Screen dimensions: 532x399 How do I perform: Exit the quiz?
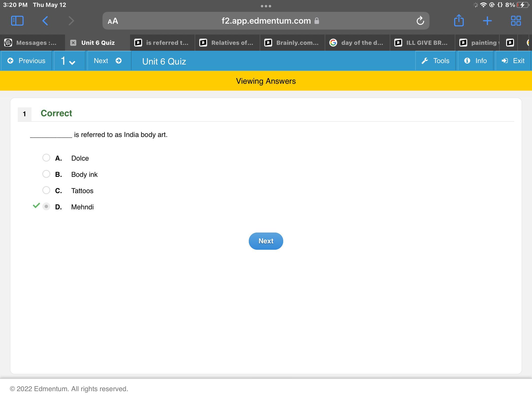click(x=513, y=61)
